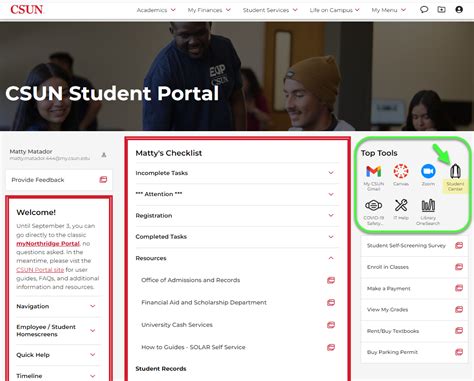The height and width of the screenshot is (381, 474).
Task: Open Academics menu
Action: [156, 10]
